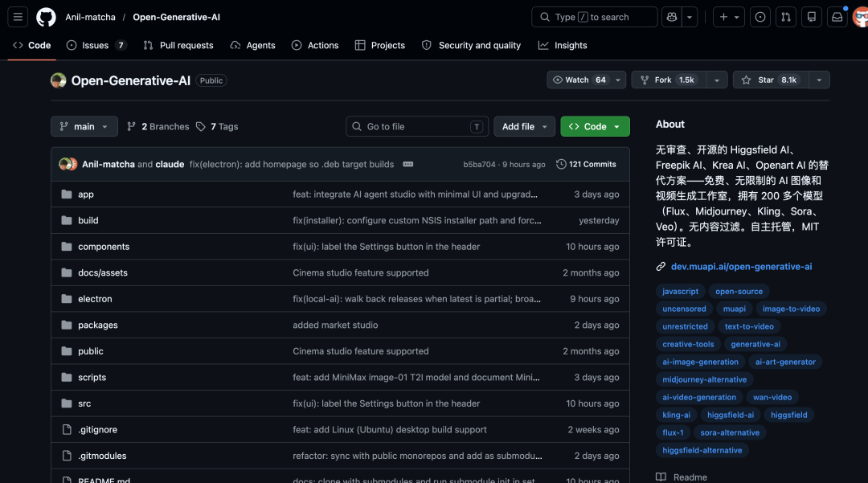Switch to the Actions tab
868x483 pixels.
pyautogui.click(x=315, y=45)
